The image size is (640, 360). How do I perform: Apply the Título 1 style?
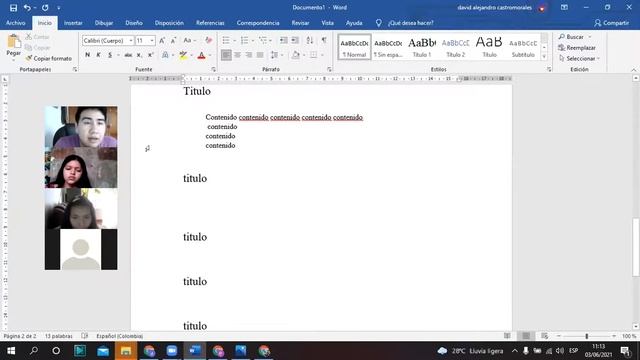422,47
